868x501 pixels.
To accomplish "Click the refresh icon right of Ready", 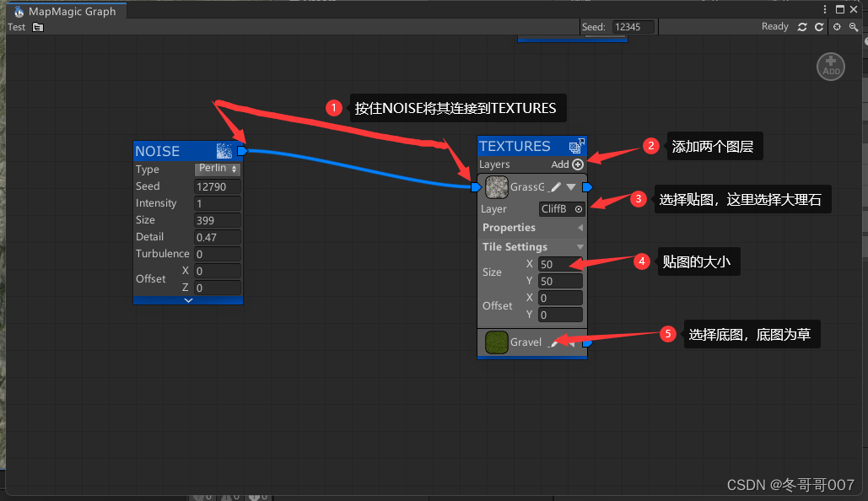I will pyautogui.click(x=818, y=26).
